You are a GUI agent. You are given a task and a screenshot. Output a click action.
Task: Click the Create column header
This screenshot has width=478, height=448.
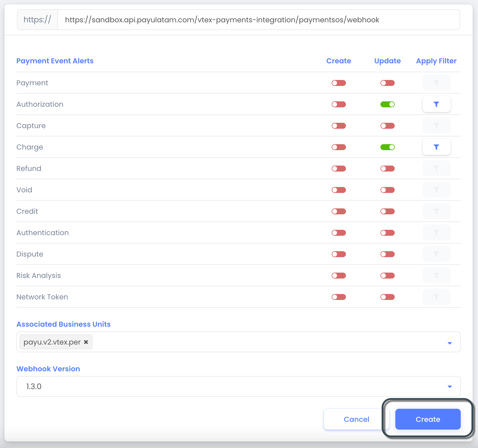(x=339, y=61)
